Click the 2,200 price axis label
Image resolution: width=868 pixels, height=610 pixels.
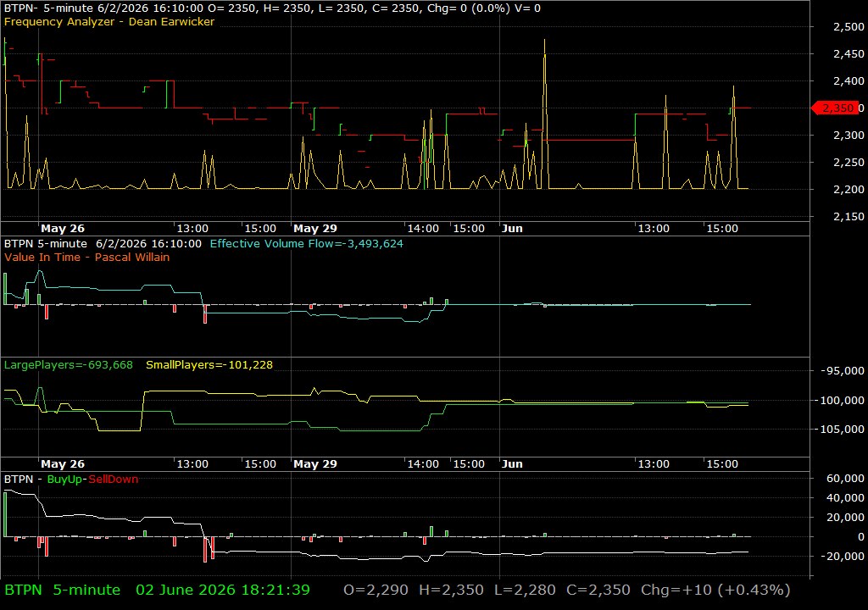coord(849,189)
